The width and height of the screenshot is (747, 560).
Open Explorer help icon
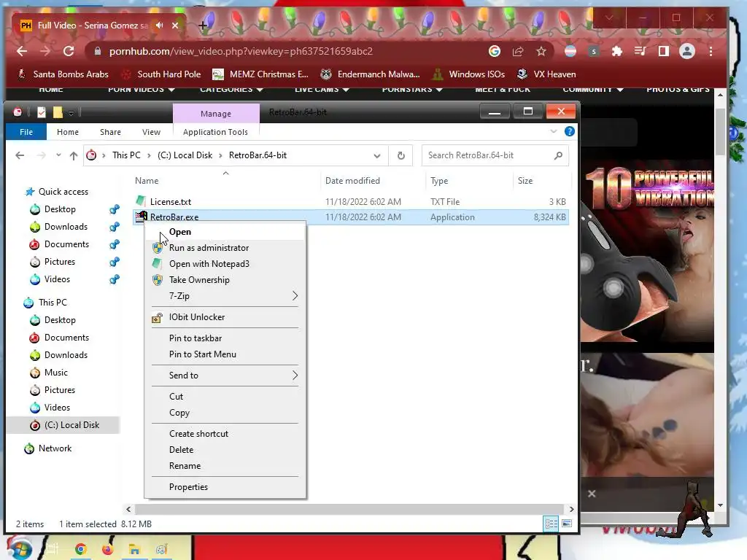tap(569, 131)
